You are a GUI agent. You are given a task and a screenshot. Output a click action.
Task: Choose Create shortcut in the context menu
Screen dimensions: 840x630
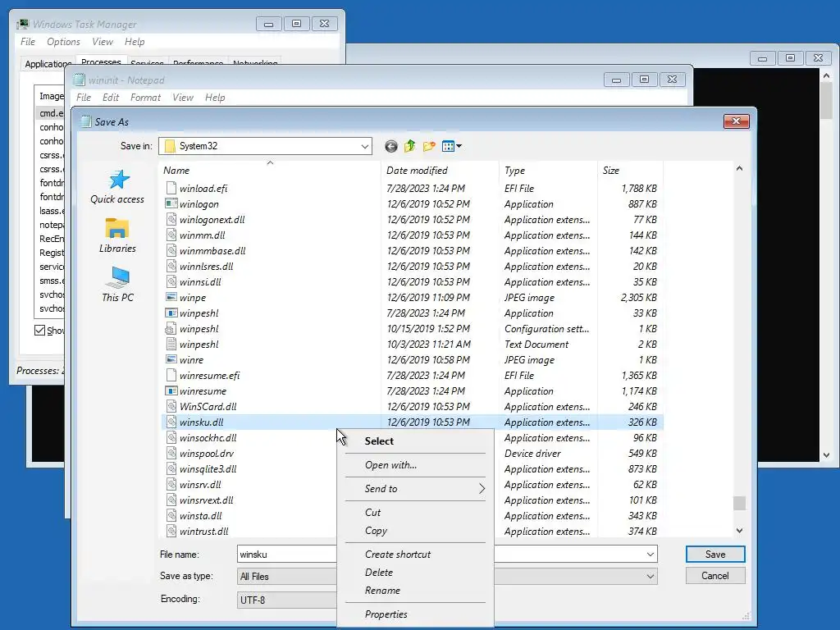click(x=415, y=554)
